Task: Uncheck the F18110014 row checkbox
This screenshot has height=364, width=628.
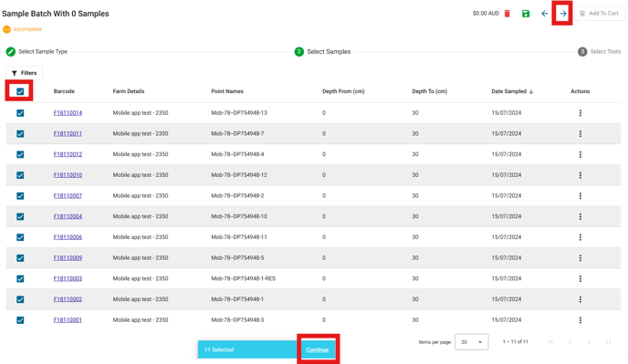Action: 20,113
